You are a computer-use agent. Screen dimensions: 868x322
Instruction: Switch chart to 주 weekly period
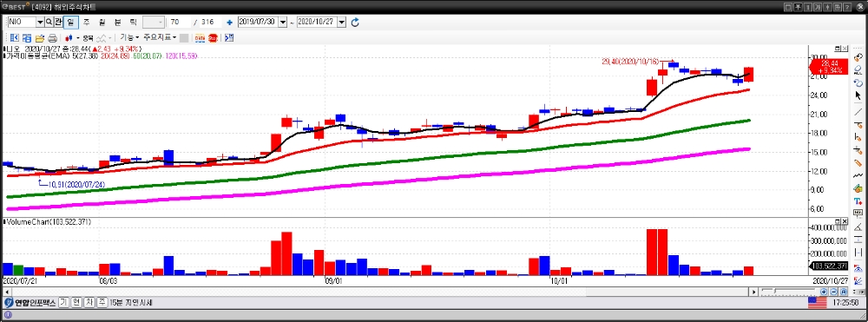click(x=86, y=22)
